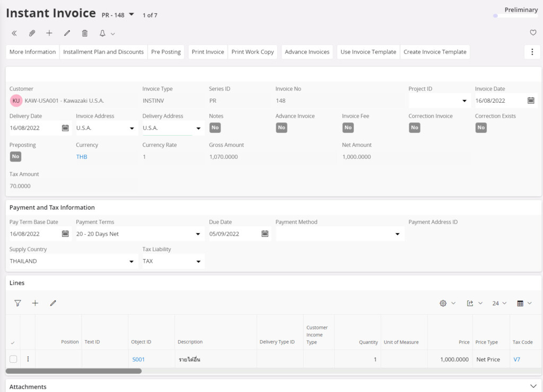Click the pencil edit icon in header toolbar
Screen dimensions: 543x392
(67, 33)
